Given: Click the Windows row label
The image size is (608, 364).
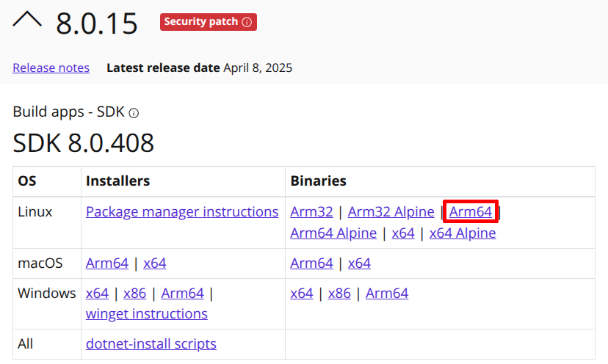Looking at the screenshot, I should pyautogui.click(x=47, y=294).
